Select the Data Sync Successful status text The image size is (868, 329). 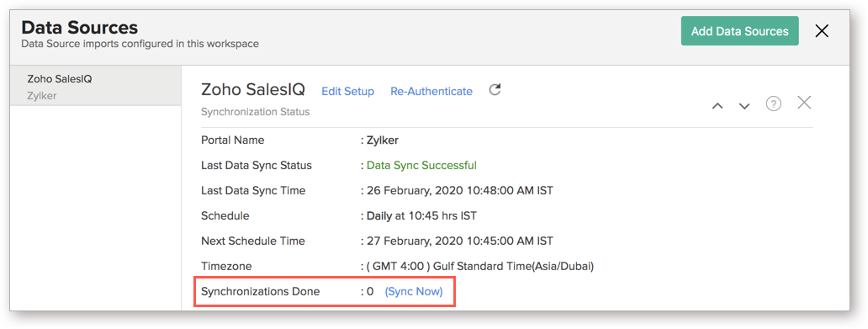click(421, 165)
